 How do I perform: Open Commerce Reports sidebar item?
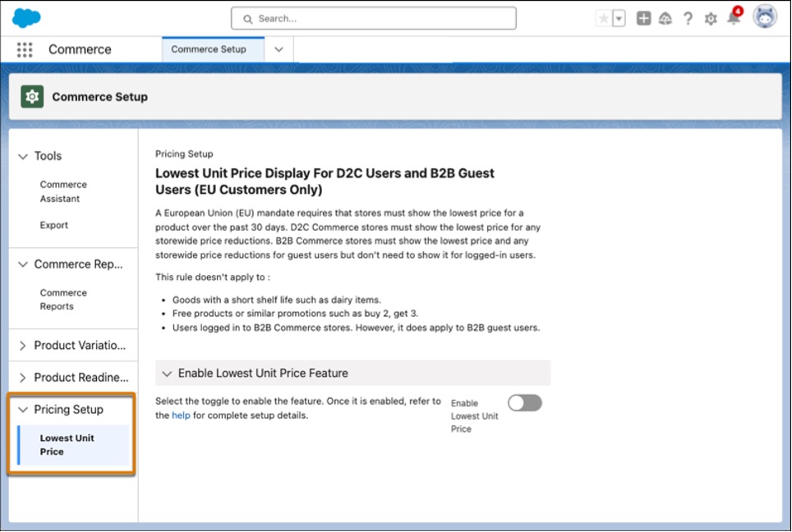coord(63,300)
